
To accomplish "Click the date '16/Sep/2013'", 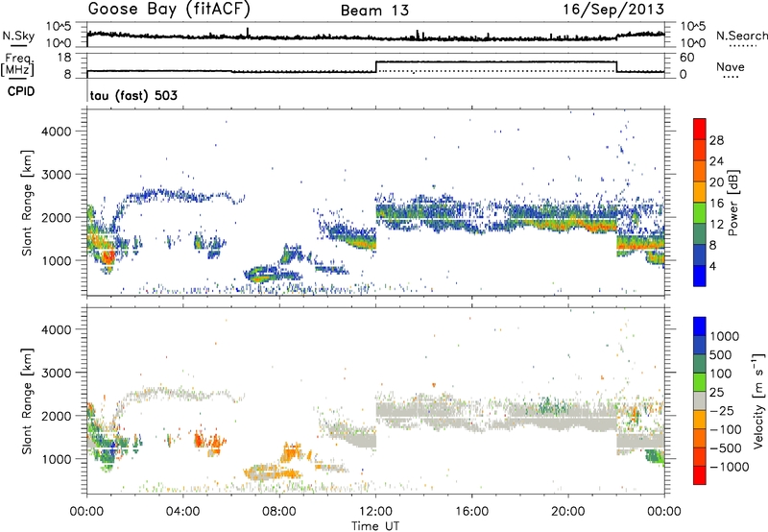I will (613, 9).
